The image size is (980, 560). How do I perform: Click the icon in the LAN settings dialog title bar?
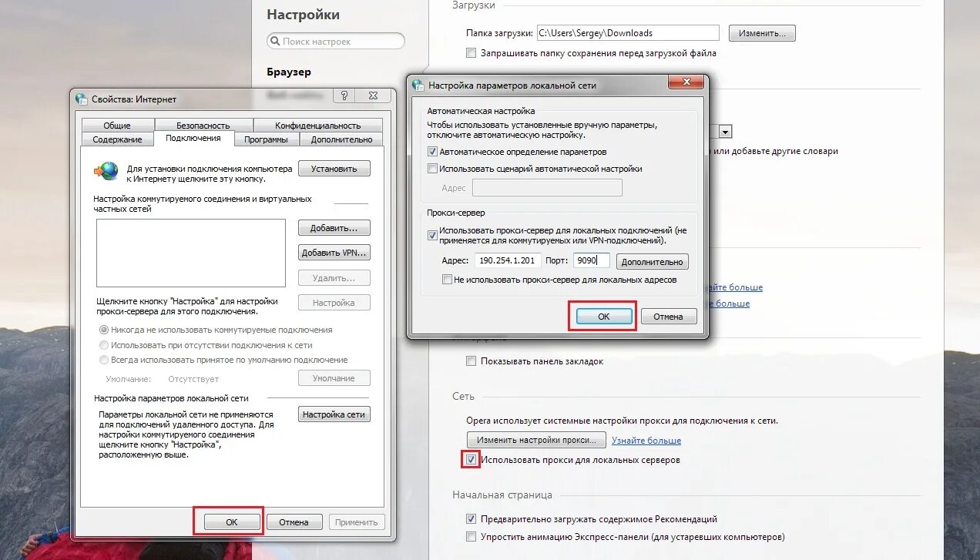(418, 85)
